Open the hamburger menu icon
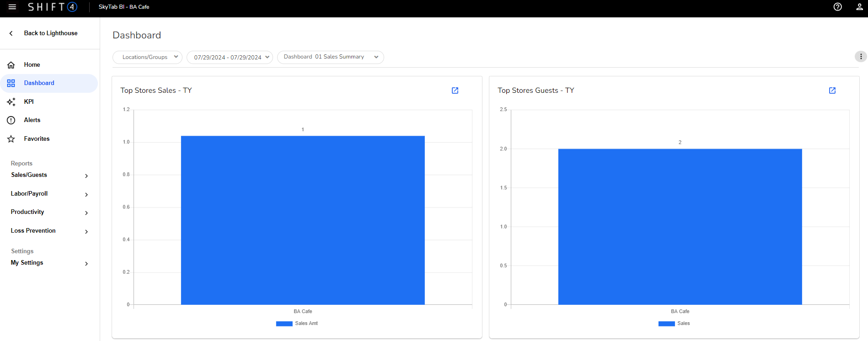The image size is (868, 341). click(x=12, y=7)
